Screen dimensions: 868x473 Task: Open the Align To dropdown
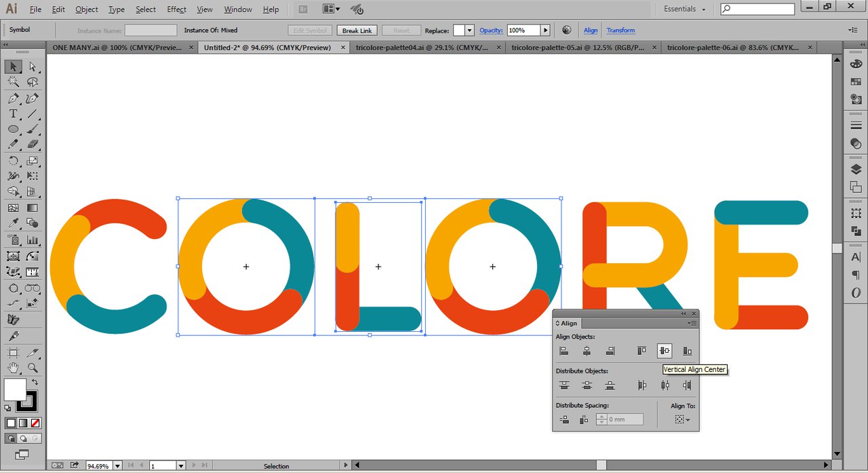[x=682, y=420]
